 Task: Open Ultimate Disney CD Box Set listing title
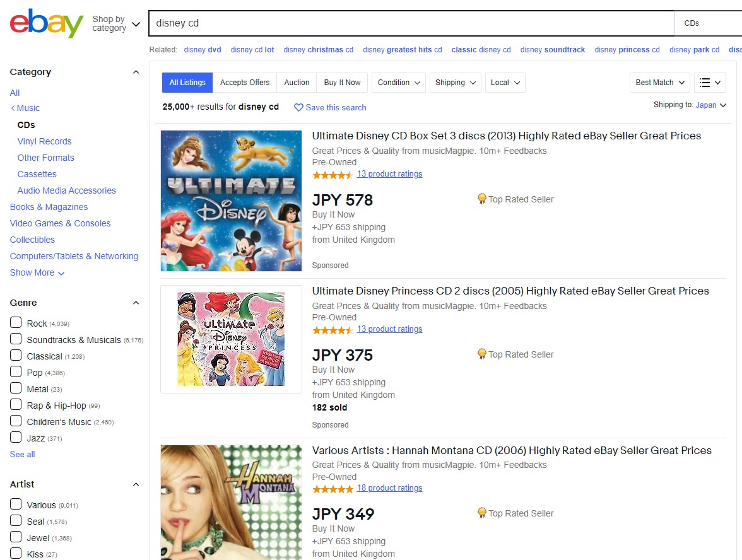pos(506,136)
